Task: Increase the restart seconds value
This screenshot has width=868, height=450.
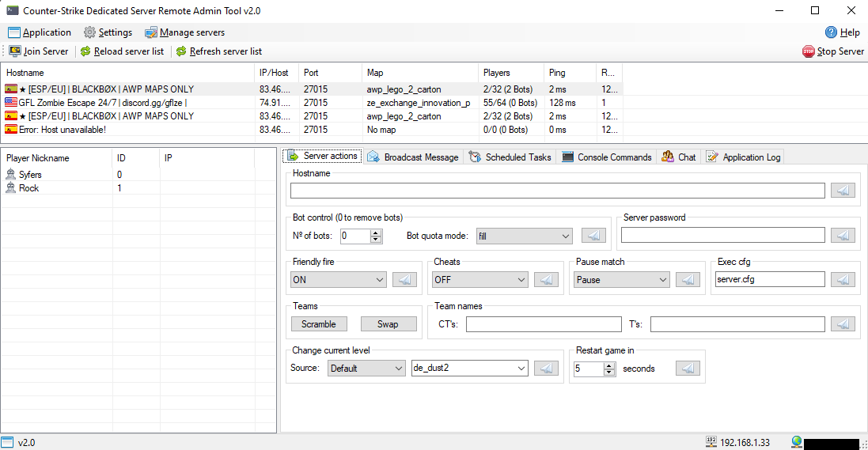Action: click(x=609, y=365)
